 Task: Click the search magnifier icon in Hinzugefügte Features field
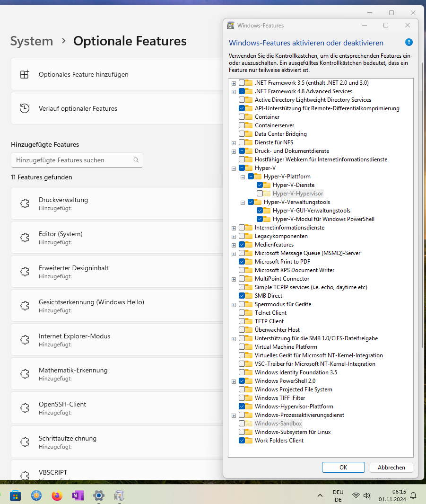point(136,160)
